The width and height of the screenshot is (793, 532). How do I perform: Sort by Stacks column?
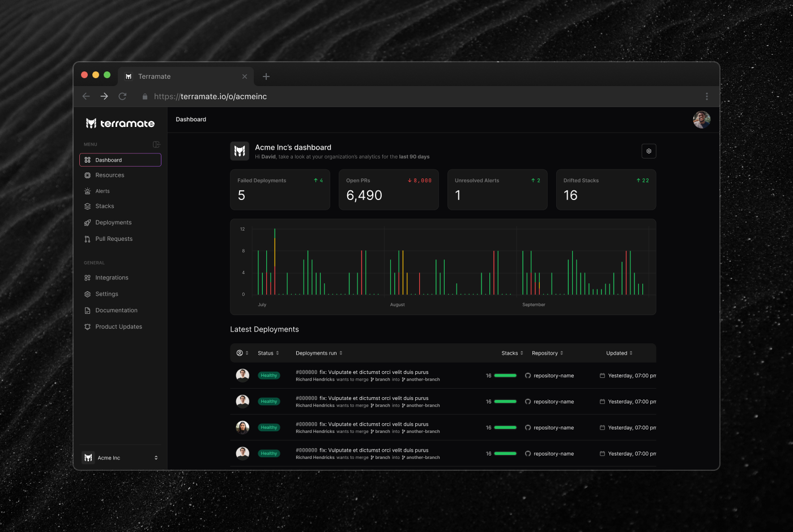click(512, 353)
